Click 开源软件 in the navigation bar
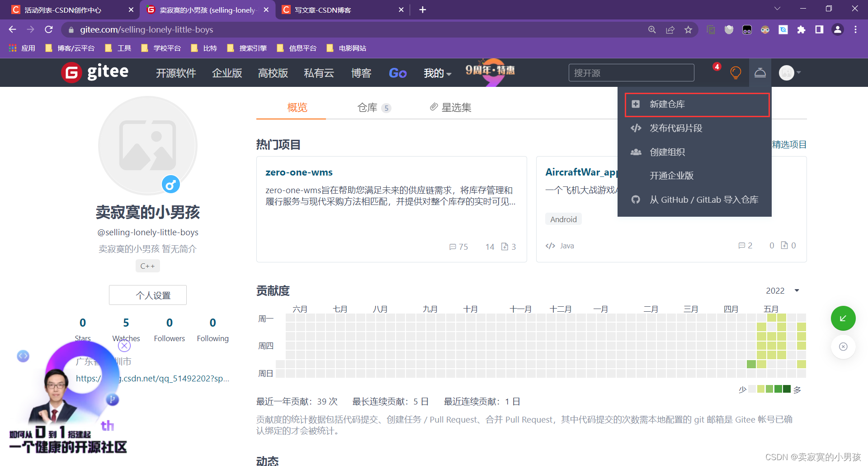The image size is (868, 466). pyautogui.click(x=176, y=73)
